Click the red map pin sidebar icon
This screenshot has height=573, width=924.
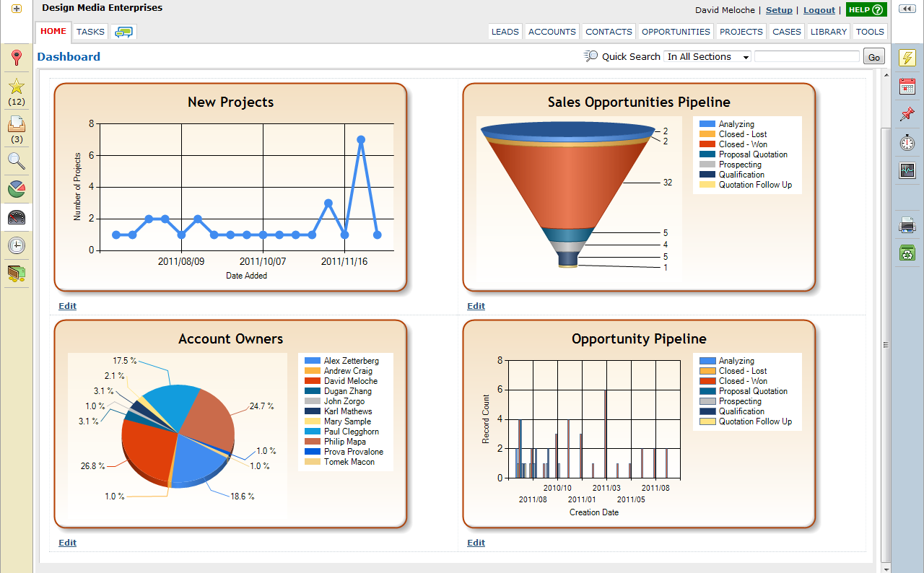click(17, 58)
